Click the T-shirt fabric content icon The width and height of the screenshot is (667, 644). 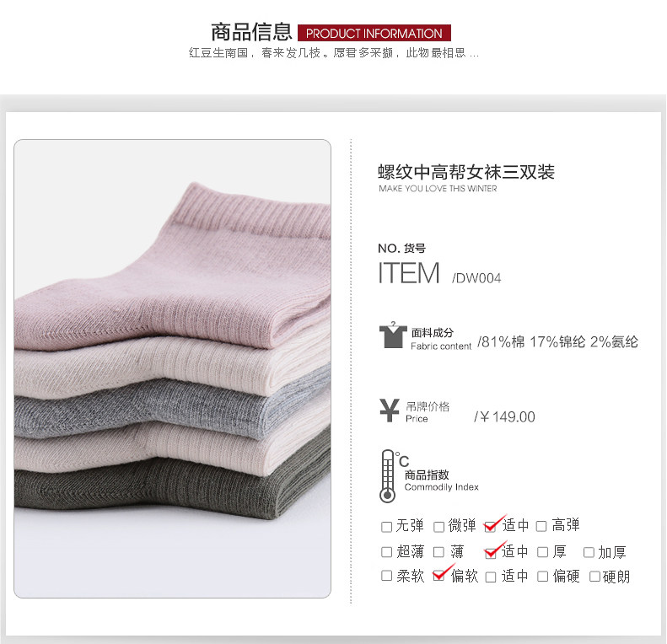(393, 335)
